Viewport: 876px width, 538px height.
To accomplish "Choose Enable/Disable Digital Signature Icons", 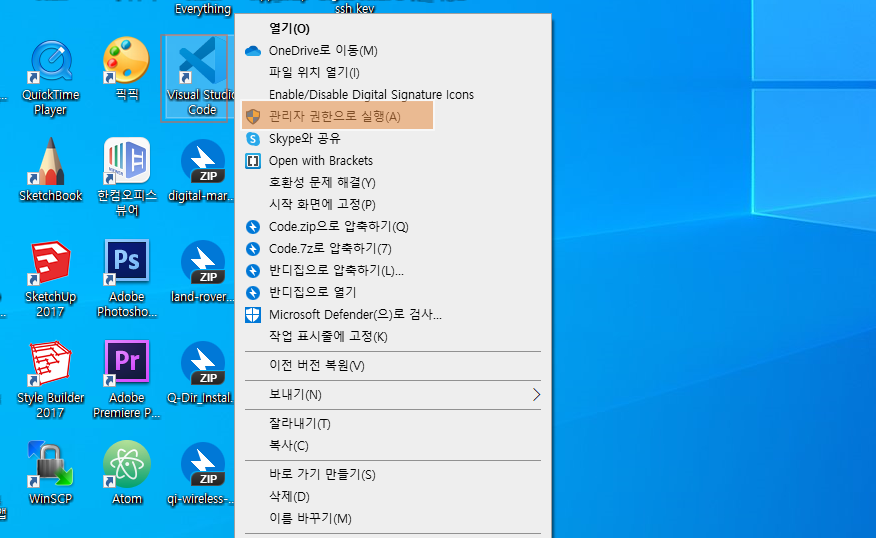I will [x=393, y=94].
